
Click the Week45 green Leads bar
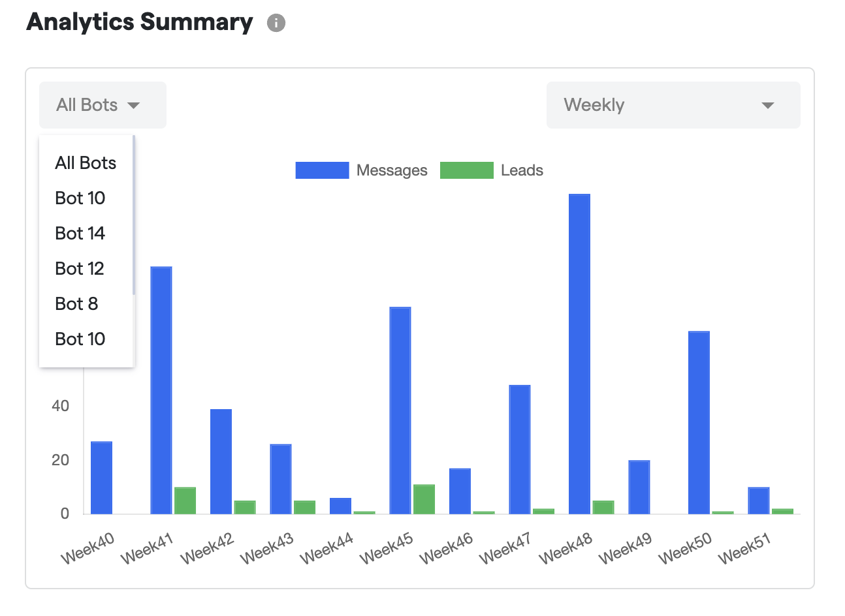424,499
